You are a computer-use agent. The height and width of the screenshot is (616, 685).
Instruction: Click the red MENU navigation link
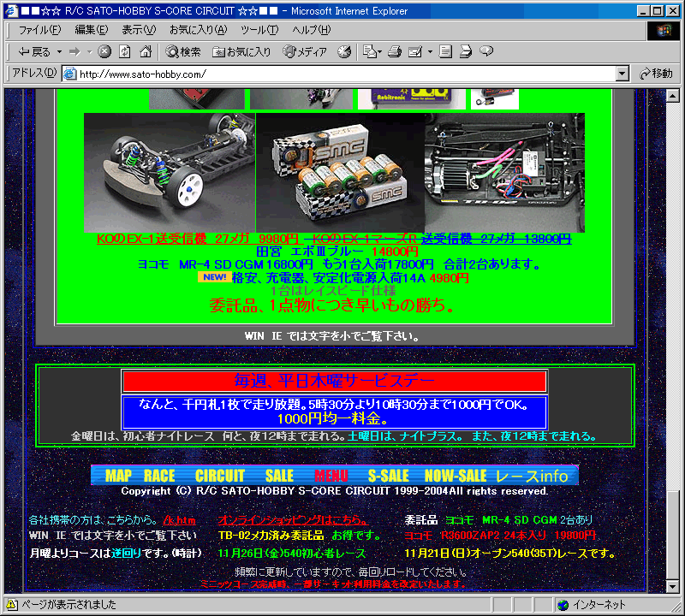click(331, 476)
